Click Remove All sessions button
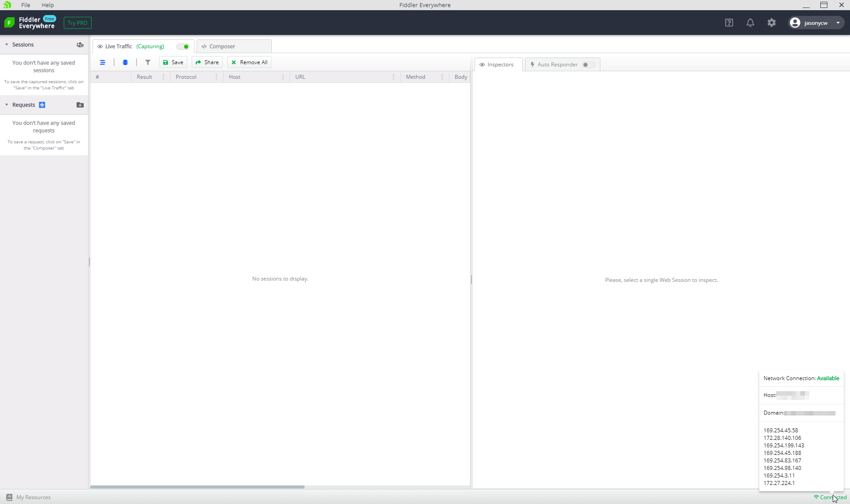 point(249,62)
